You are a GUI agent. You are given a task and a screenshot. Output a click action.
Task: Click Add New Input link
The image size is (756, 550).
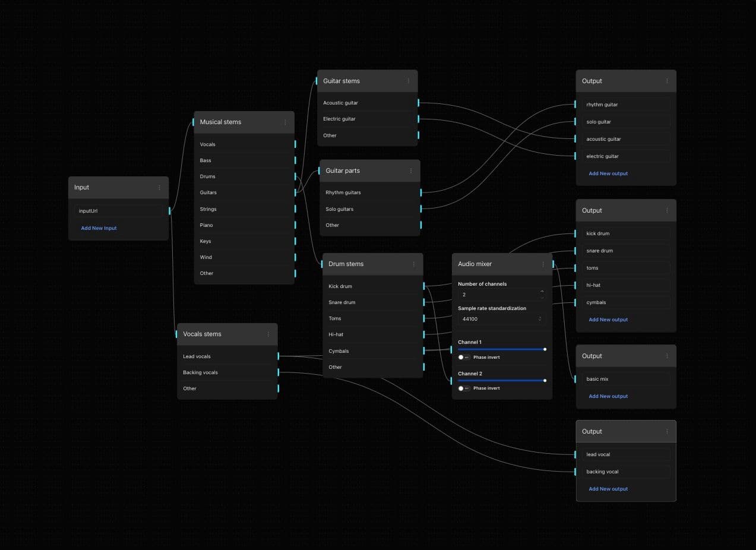coord(99,228)
